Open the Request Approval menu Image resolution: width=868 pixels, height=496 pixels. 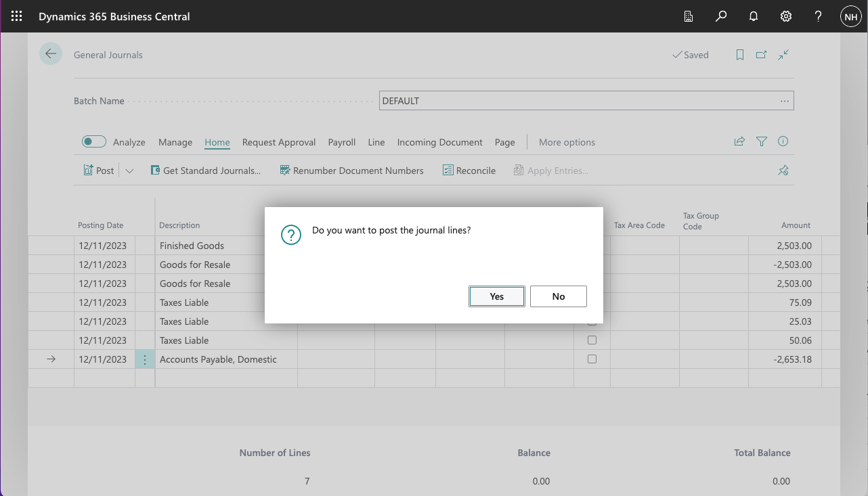pyautogui.click(x=279, y=142)
